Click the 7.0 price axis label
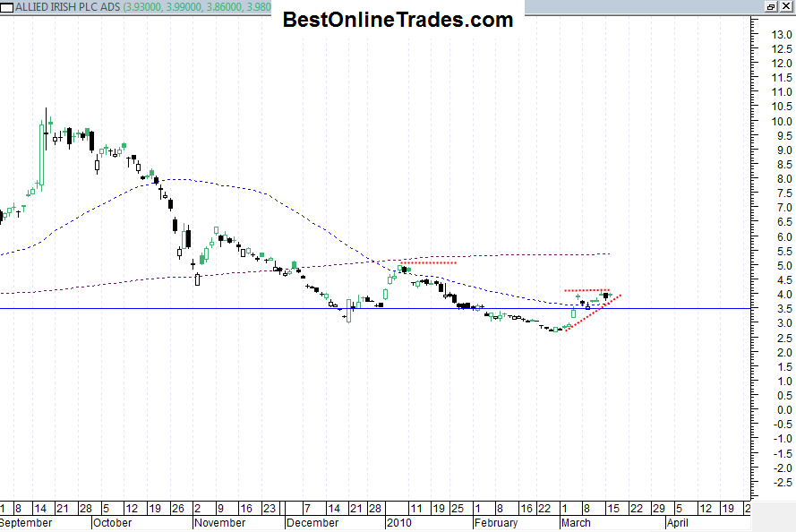The image size is (796, 532). pos(785,208)
